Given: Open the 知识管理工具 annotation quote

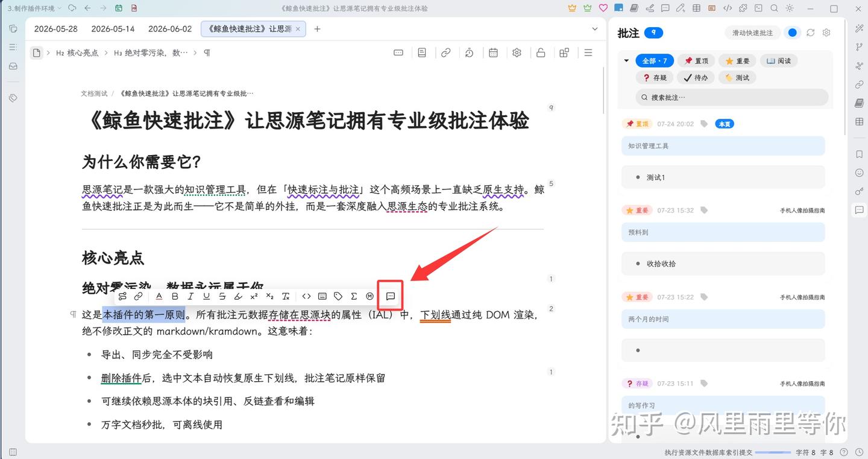Looking at the screenshot, I should coord(723,146).
